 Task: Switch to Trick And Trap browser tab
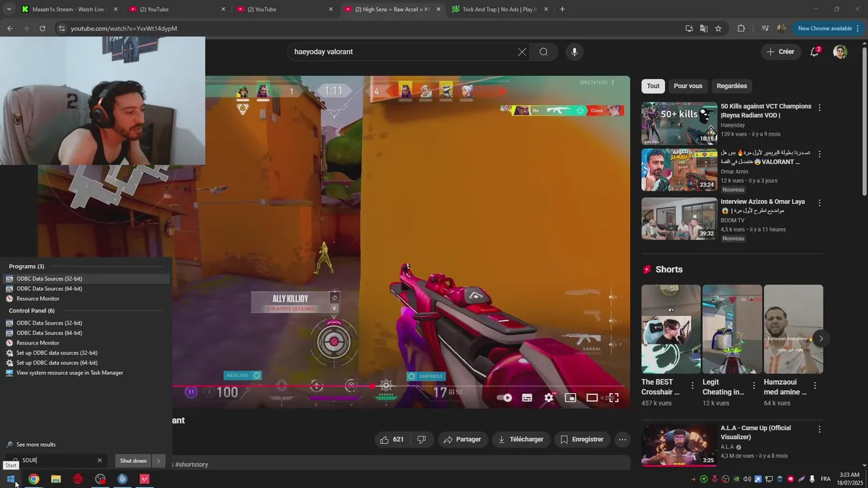[x=500, y=9]
